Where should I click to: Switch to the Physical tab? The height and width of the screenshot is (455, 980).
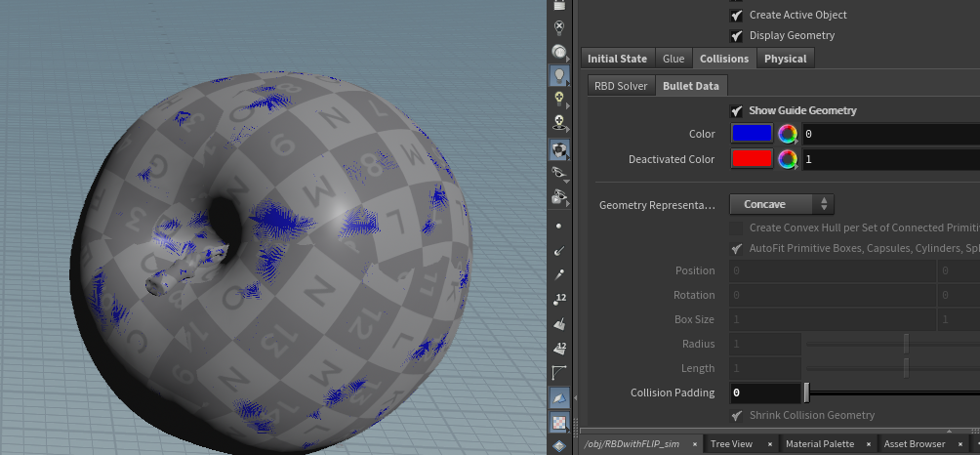(786, 59)
